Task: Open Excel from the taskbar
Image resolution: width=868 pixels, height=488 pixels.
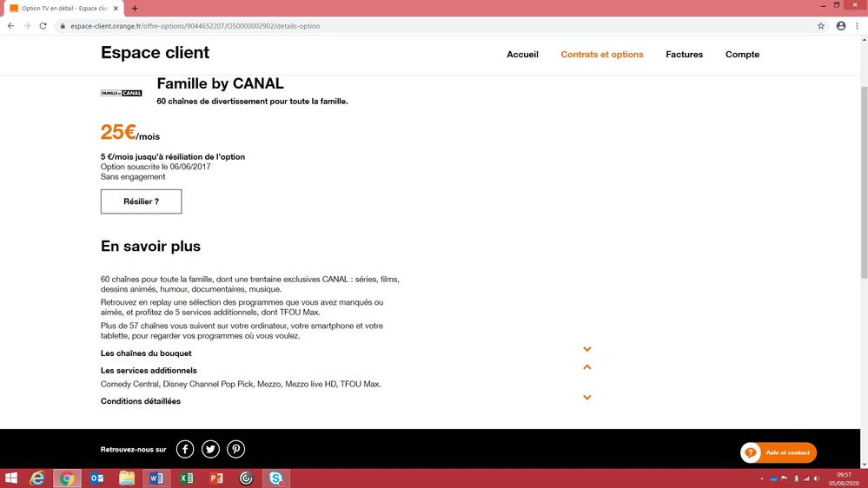Action: [187, 478]
